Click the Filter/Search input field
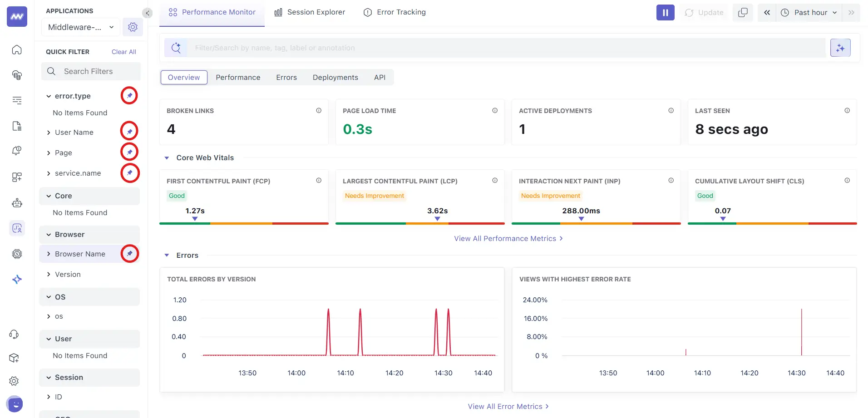868x418 pixels. 409,48
